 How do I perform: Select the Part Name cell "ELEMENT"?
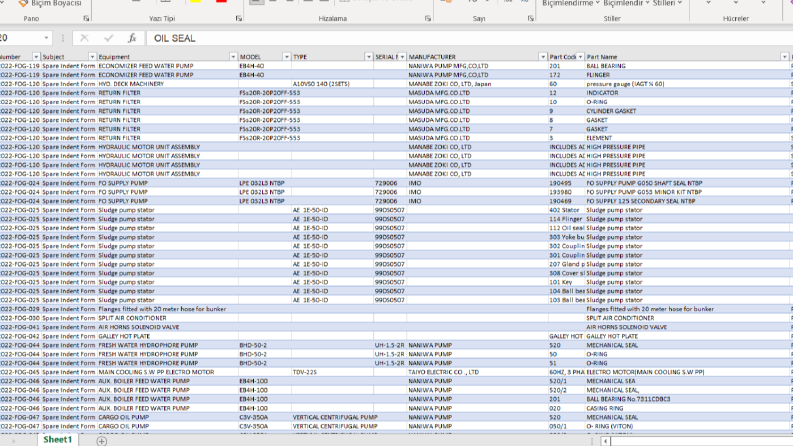pyautogui.click(x=687, y=138)
